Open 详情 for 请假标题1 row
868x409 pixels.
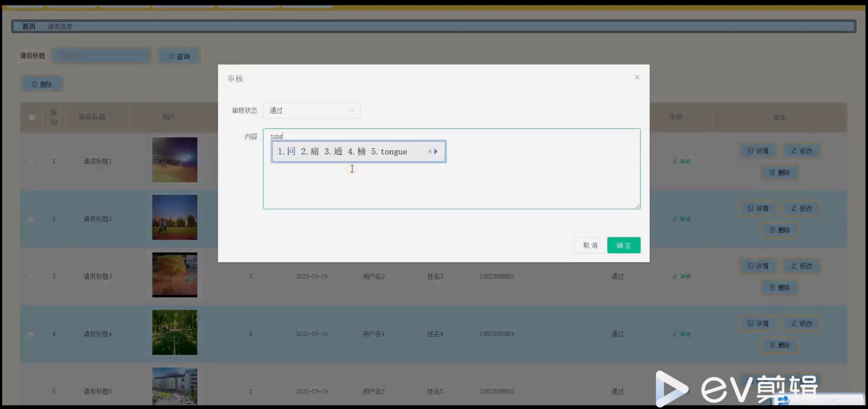tap(758, 151)
